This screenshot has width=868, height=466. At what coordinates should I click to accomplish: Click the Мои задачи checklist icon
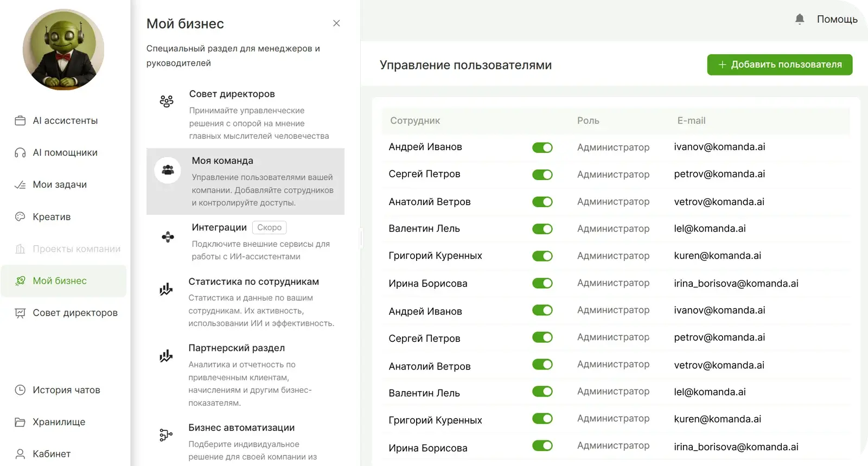coord(20,184)
